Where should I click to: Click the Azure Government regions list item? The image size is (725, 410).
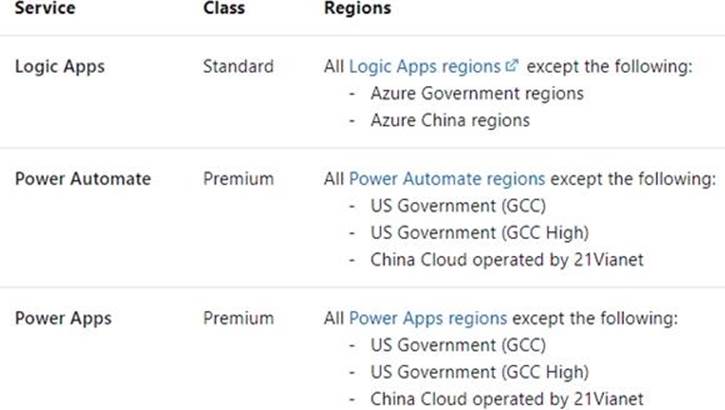point(476,93)
